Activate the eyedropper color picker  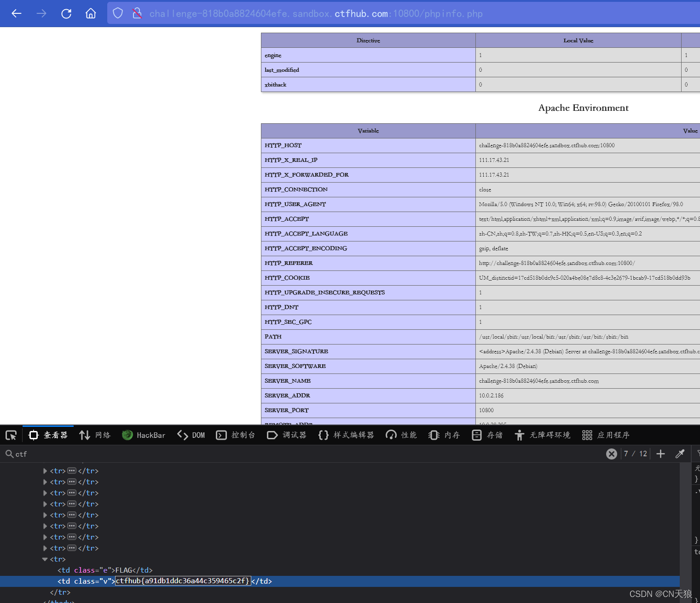pos(680,454)
